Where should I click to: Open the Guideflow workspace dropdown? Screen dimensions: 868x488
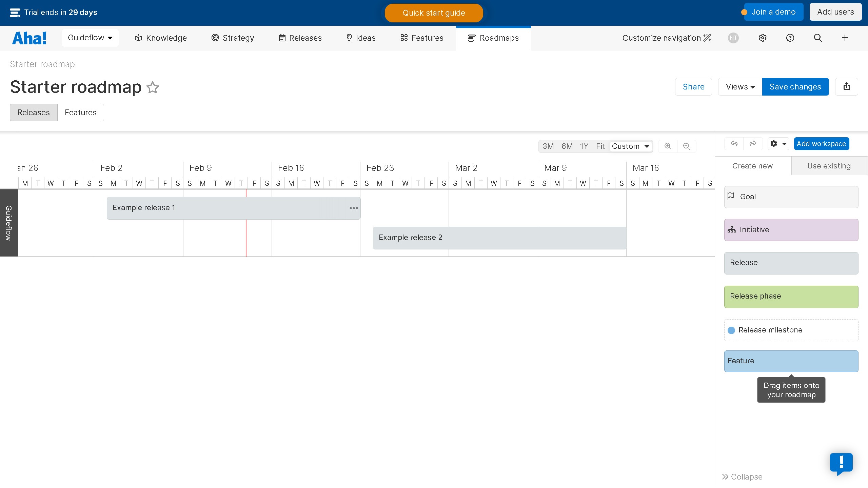[x=90, y=38]
